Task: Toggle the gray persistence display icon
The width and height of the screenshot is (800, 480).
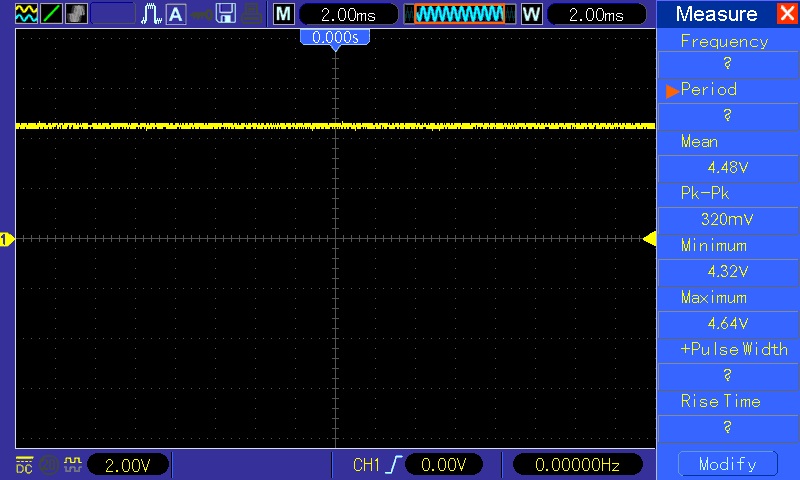Action: [77, 14]
